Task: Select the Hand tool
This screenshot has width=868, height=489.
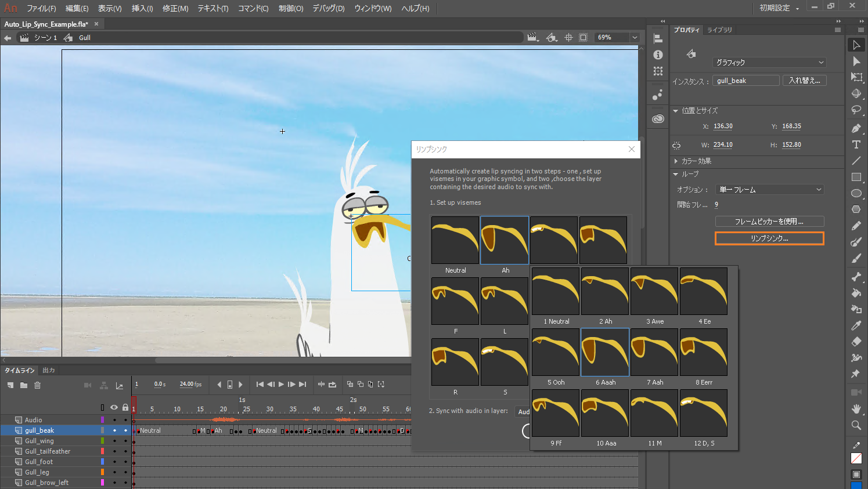Action: click(x=856, y=409)
